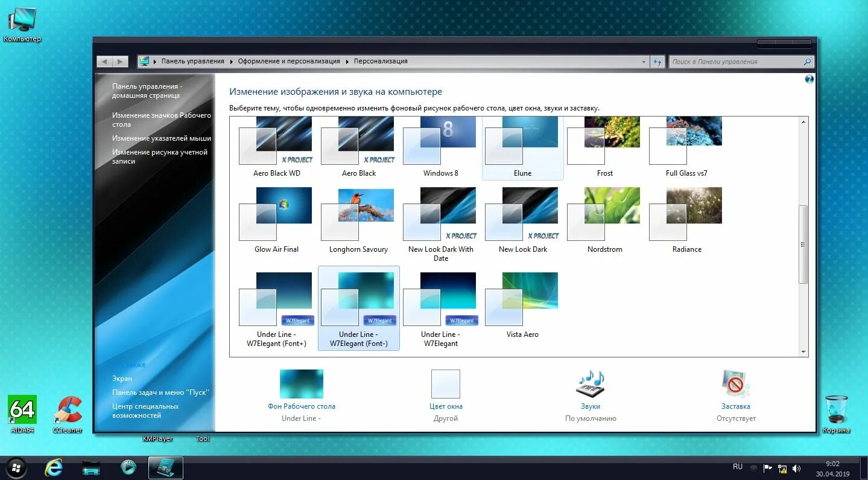Open the Звуки (sounds) settings
The width and height of the screenshot is (868, 480).
pyautogui.click(x=590, y=392)
